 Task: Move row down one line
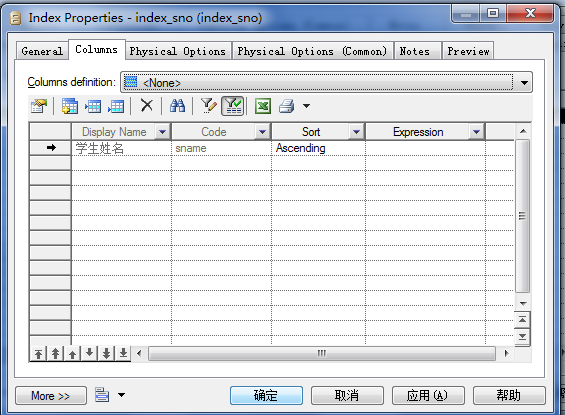point(89,354)
